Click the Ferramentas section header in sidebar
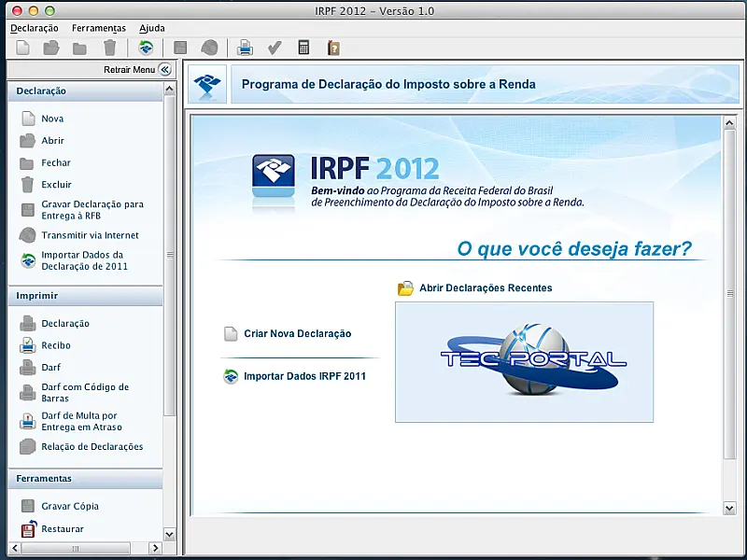747x560 pixels. click(86, 479)
